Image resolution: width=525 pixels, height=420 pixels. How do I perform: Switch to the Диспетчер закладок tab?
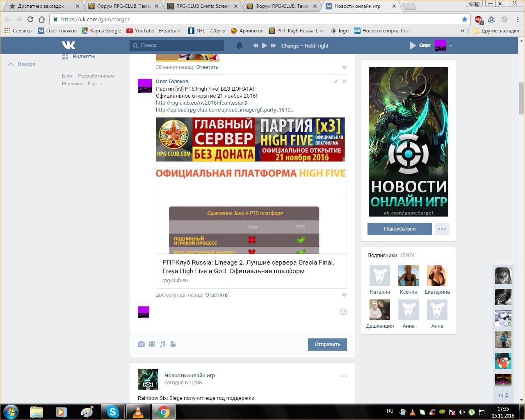coord(41,6)
